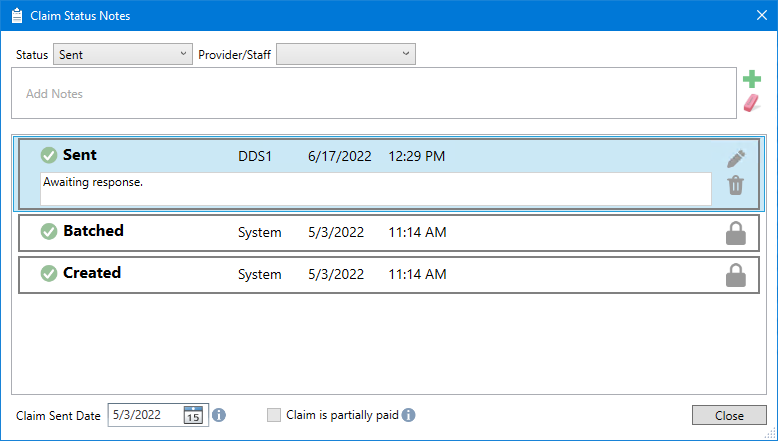The height and width of the screenshot is (441, 778).
Task: Enable the Claim is partially paid checkbox
Action: point(274,415)
